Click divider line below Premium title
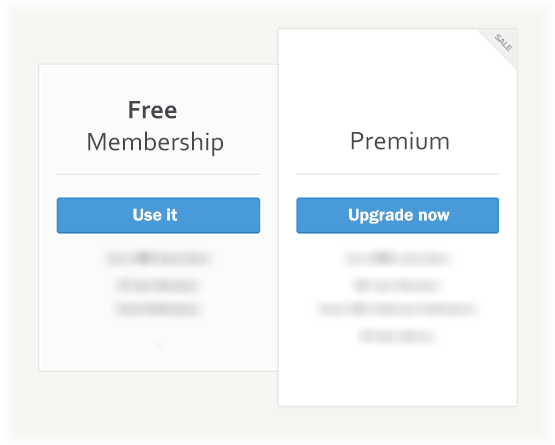This screenshot has width=555, height=445. (397, 174)
